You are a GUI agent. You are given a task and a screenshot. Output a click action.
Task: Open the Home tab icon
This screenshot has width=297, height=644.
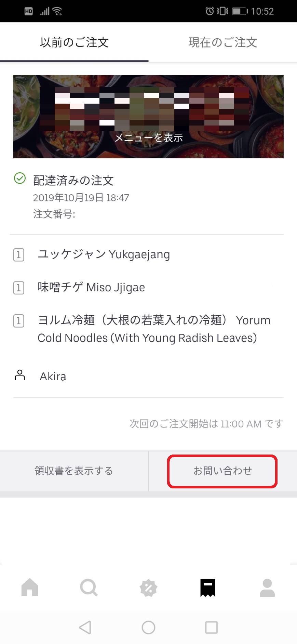pyautogui.click(x=30, y=588)
